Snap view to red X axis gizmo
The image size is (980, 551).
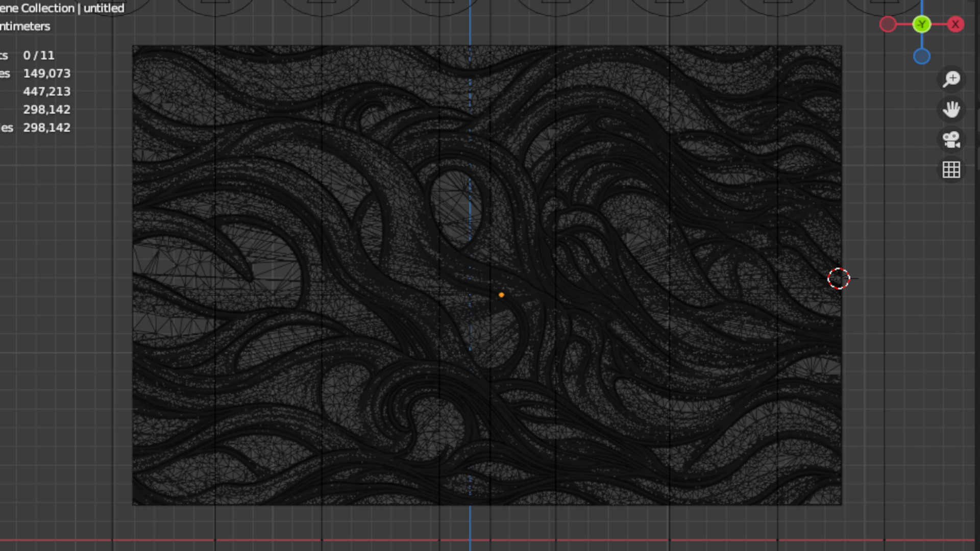(x=955, y=24)
